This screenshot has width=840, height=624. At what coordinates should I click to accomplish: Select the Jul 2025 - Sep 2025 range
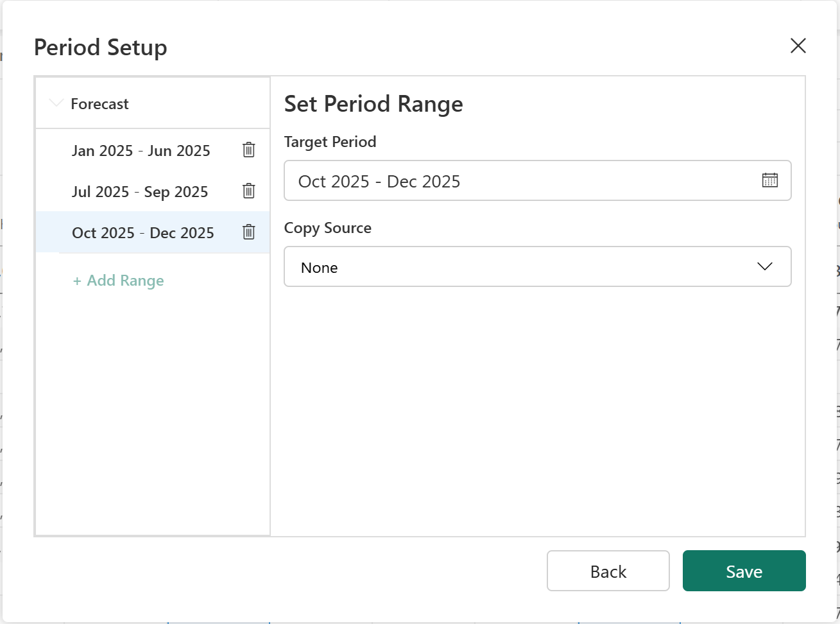(140, 192)
